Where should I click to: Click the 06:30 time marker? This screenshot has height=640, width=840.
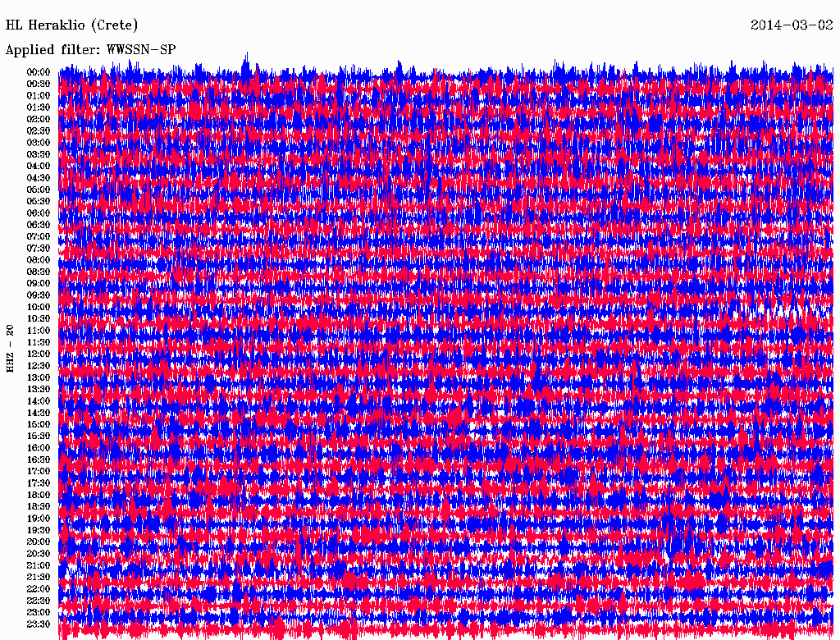(x=38, y=225)
